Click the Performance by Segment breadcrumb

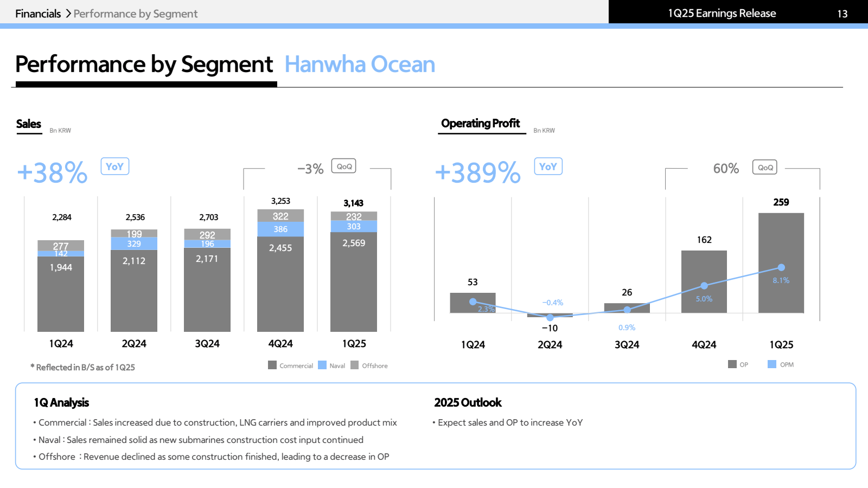(x=136, y=14)
